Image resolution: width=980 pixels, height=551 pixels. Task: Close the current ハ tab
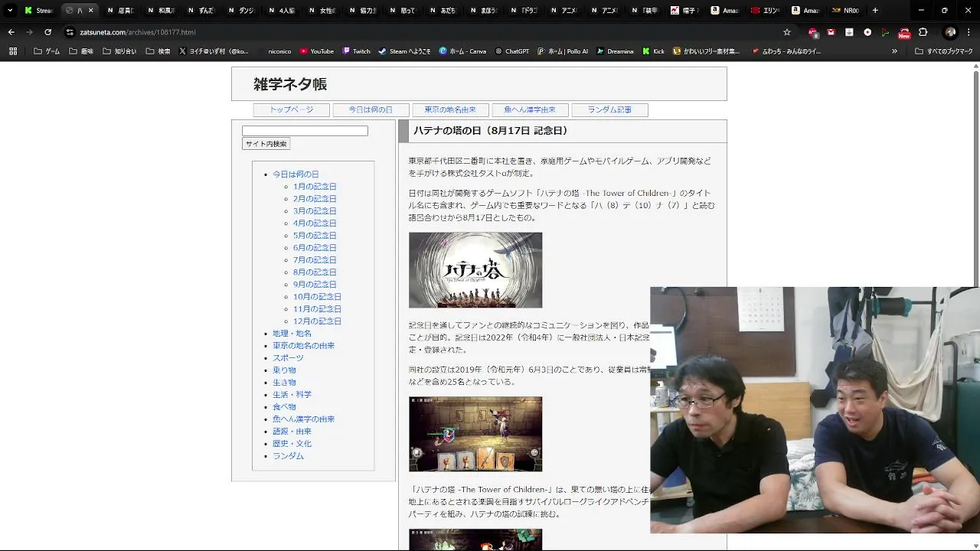tap(90, 11)
